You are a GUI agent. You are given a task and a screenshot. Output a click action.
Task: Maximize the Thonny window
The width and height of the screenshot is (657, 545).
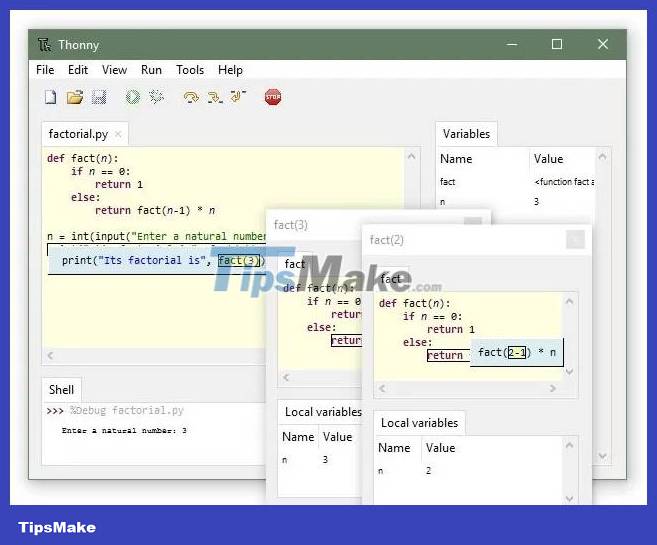click(556, 44)
